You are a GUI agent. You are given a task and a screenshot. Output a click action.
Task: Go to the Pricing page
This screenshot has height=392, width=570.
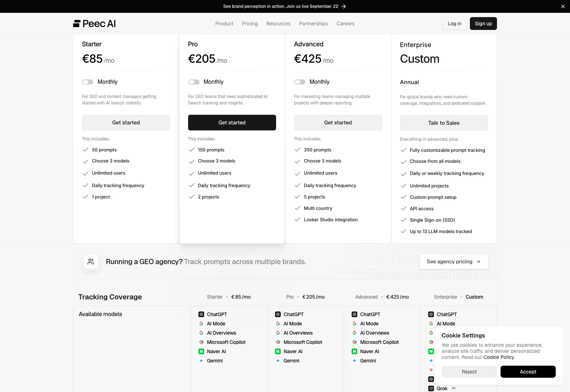coord(250,24)
